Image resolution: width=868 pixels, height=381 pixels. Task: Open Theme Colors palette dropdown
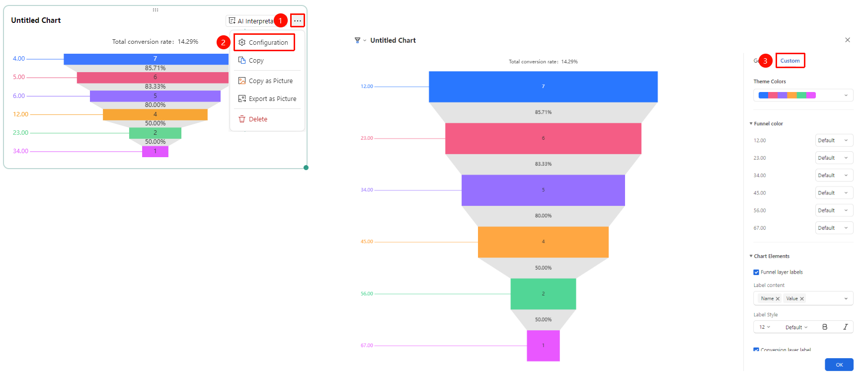(803, 95)
